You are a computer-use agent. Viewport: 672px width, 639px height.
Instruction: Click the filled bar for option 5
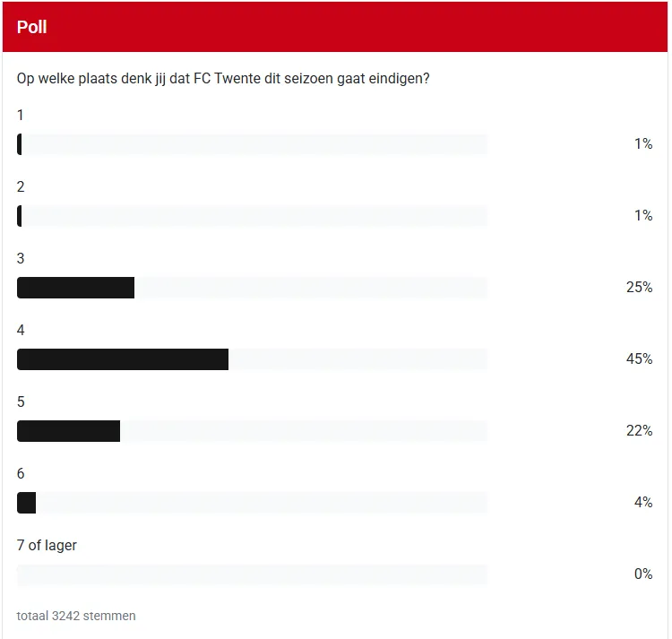pyautogui.click(x=69, y=431)
